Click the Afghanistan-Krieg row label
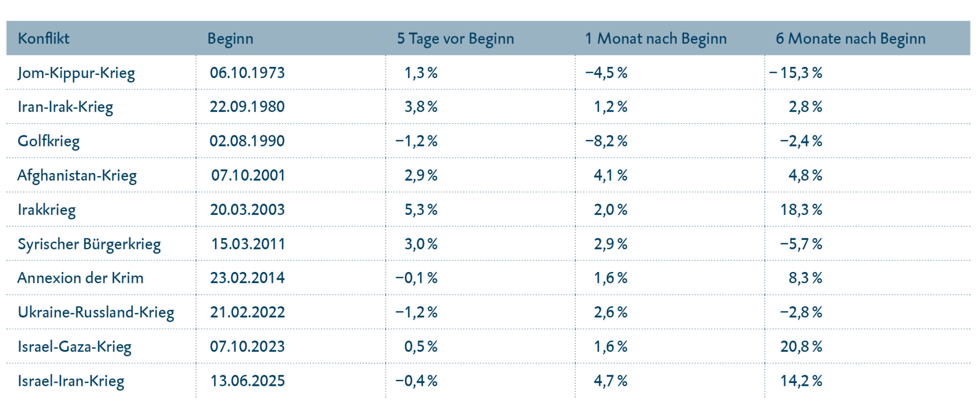980x420 pixels. [x=77, y=176]
